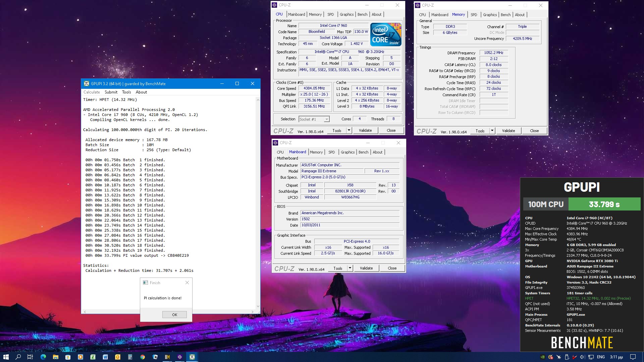
Task: Click the Uncore Frequency 4209.5 MHz field
Action: [522, 39]
